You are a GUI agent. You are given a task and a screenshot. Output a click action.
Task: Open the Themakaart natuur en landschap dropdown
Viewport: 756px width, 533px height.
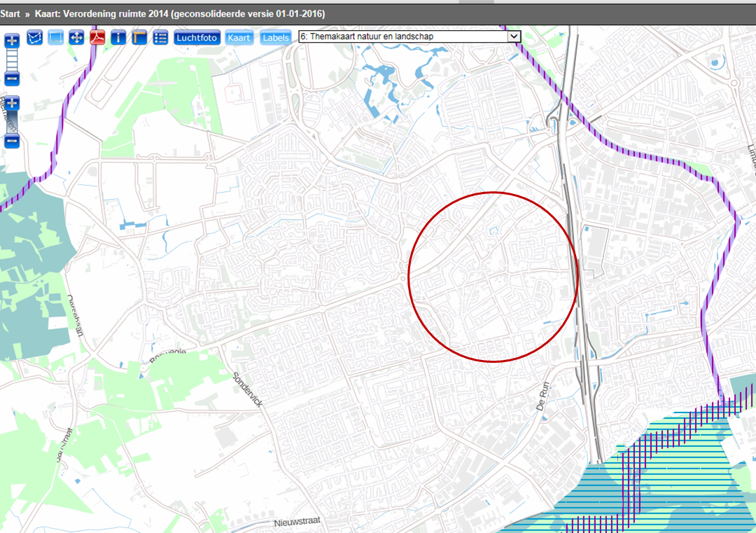click(x=409, y=36)
